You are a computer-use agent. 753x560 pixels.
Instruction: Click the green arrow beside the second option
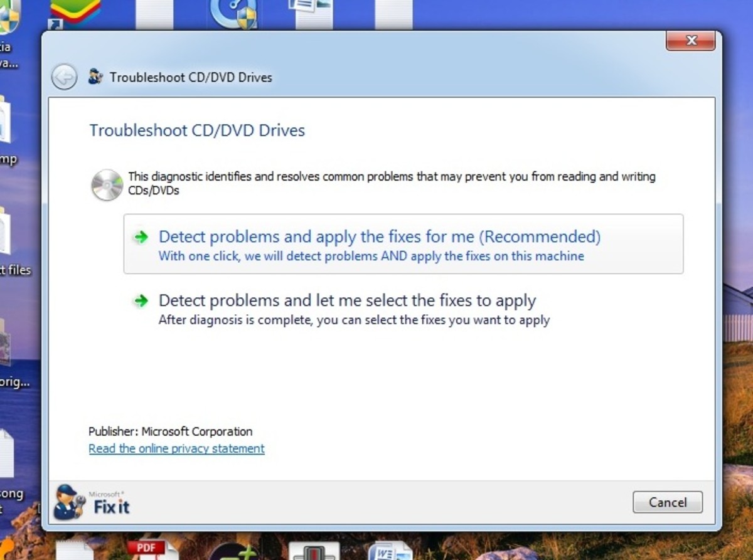[x=141, y=300]
